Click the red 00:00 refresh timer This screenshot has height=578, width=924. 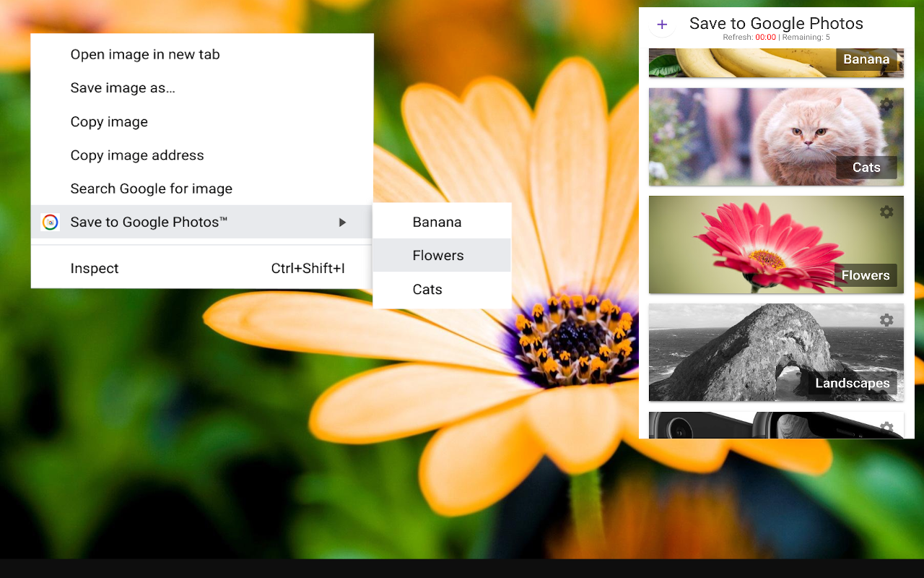click(765, 37)
